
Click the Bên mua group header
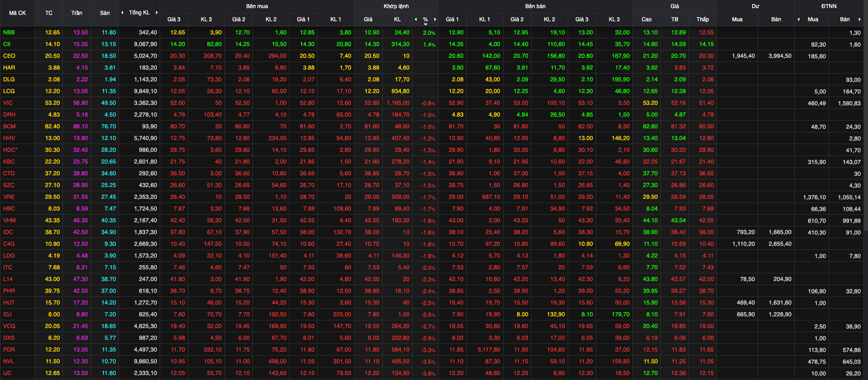click(x=257, y=6)
